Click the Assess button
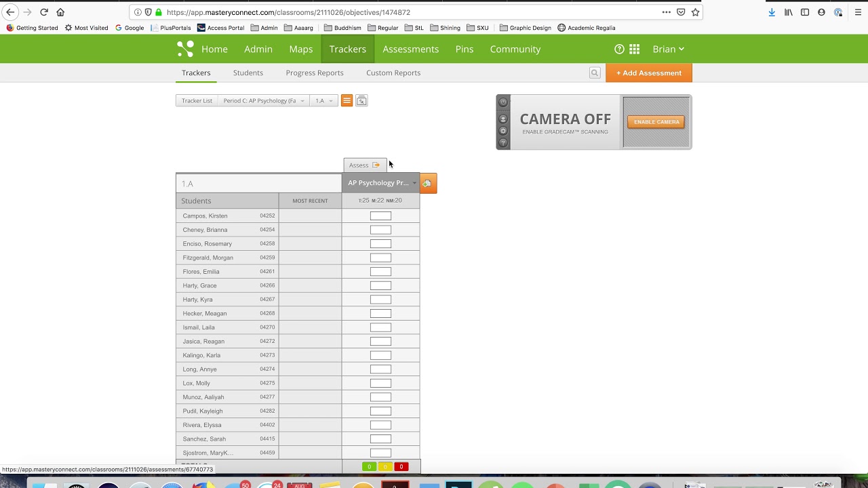 [x=365, y=165]
